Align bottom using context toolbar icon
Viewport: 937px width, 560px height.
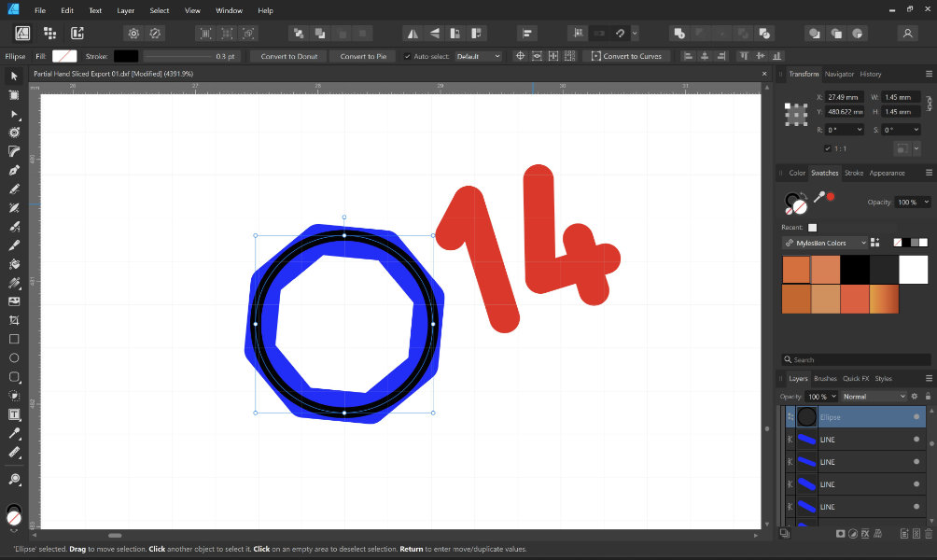coord(776,56)
